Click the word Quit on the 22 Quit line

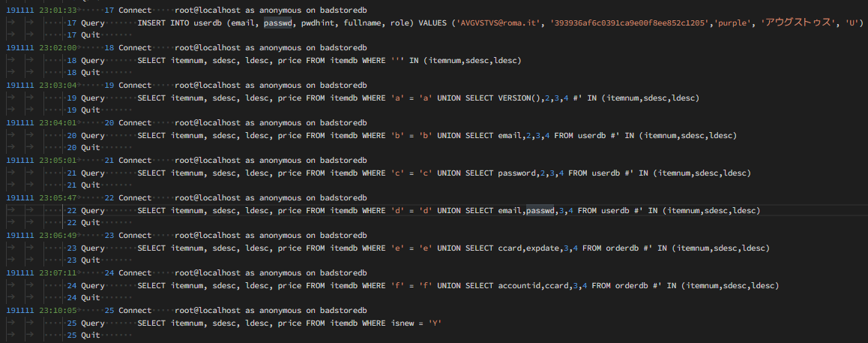[x=90, y=223]
